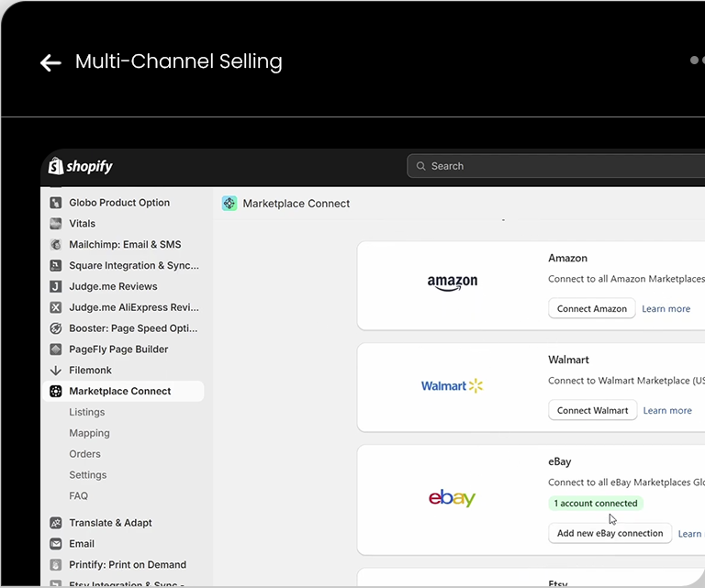Viewport: 705px width, 588px height.
Task: Open the Shopify logo home
Action: tap(81, 166)
